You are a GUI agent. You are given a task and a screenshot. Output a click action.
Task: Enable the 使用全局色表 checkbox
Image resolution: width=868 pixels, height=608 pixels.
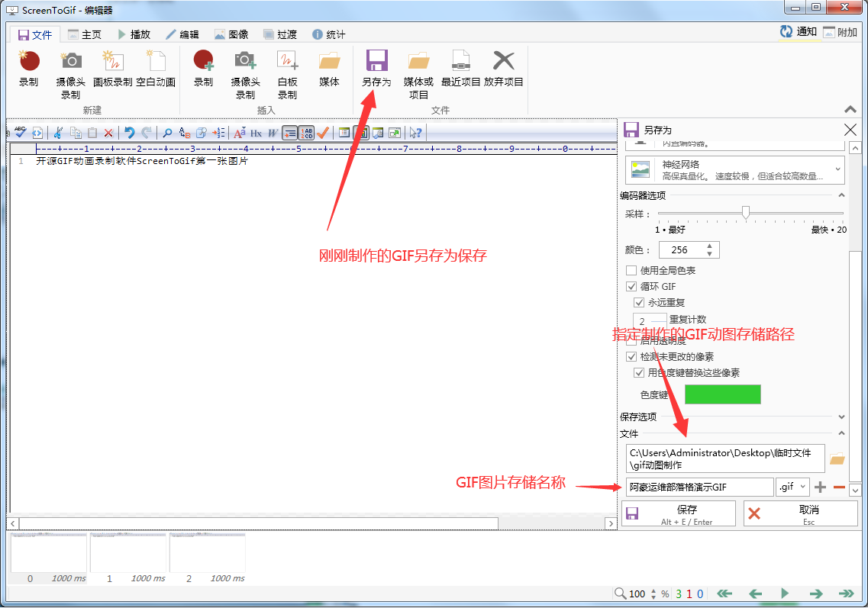[x=631, y=271]
